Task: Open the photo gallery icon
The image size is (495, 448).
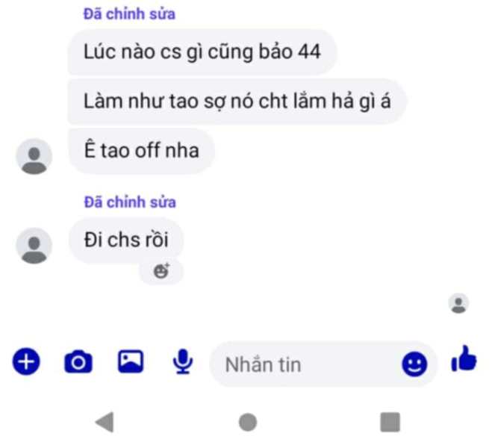Action: pyautogui.click(x=131, y=361)
